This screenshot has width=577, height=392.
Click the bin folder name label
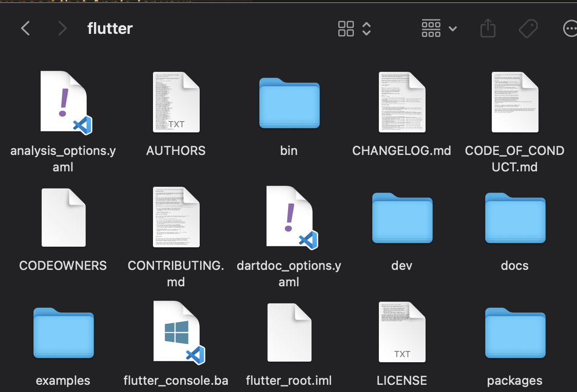point(289,151)
